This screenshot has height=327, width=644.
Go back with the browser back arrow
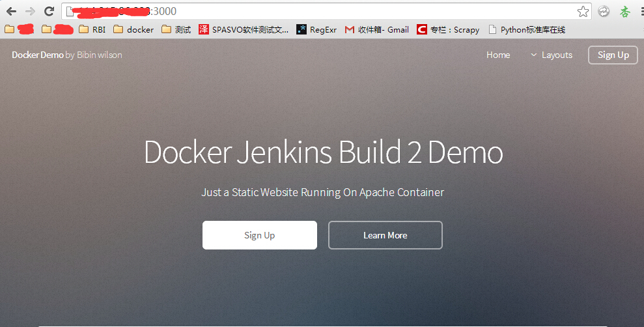(x=11, y=12)
